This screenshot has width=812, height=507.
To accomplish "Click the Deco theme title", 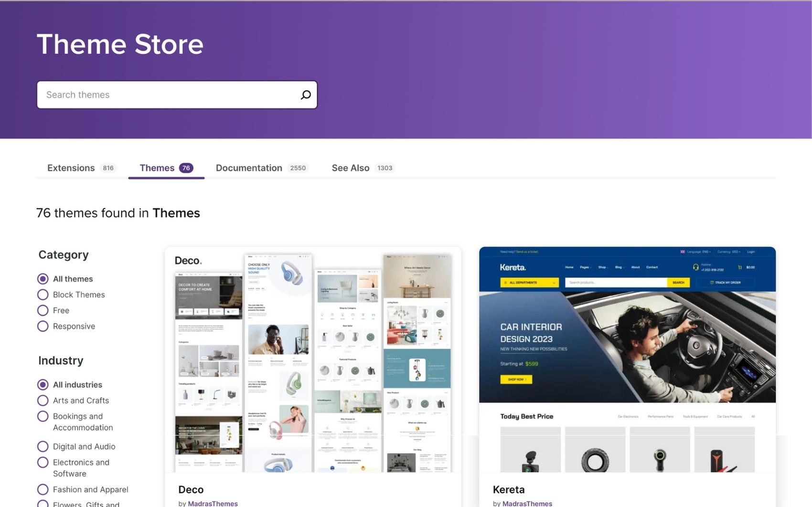I will pyautogui.click(x=191, y=489).
